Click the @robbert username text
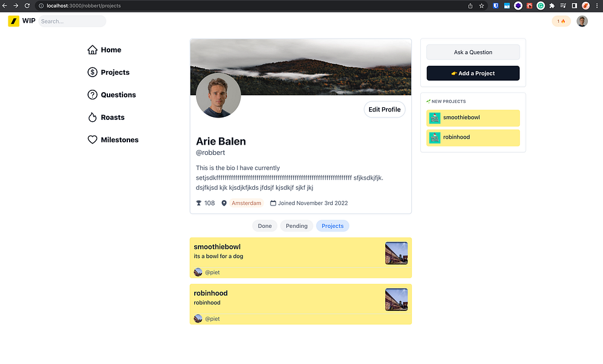This screenshot has height=364, width=603. click(210, 152)
